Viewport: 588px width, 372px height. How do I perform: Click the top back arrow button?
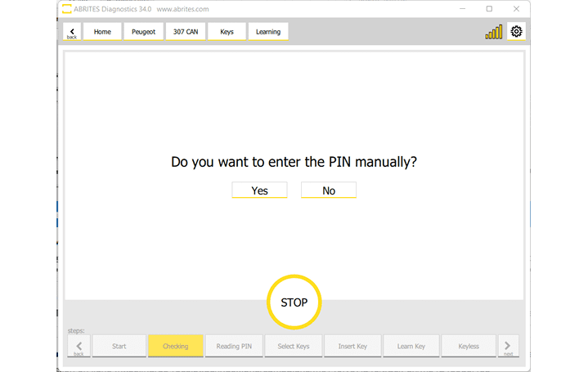(72, 32)
